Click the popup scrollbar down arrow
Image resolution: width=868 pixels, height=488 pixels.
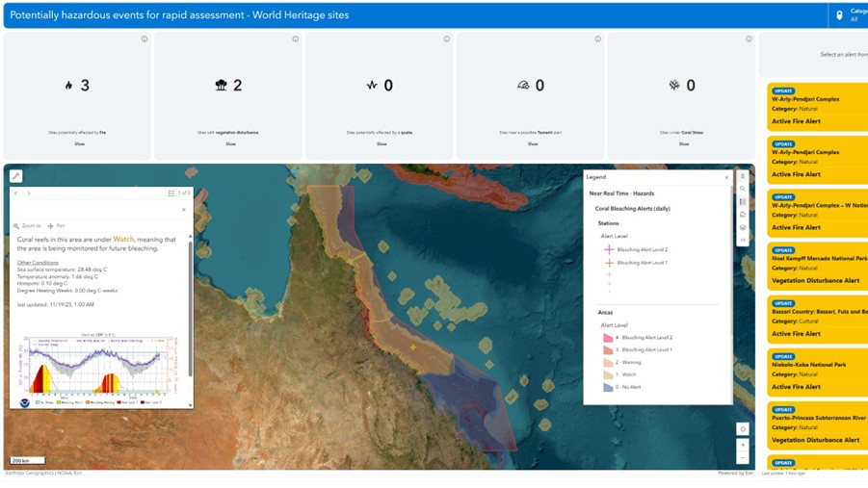[x=191, y=405]
